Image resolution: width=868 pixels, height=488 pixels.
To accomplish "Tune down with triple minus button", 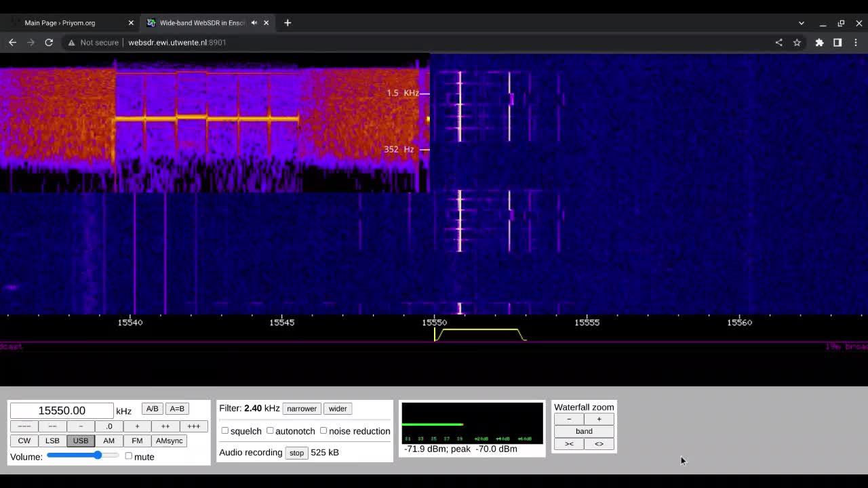I will (x=24, y=426).
